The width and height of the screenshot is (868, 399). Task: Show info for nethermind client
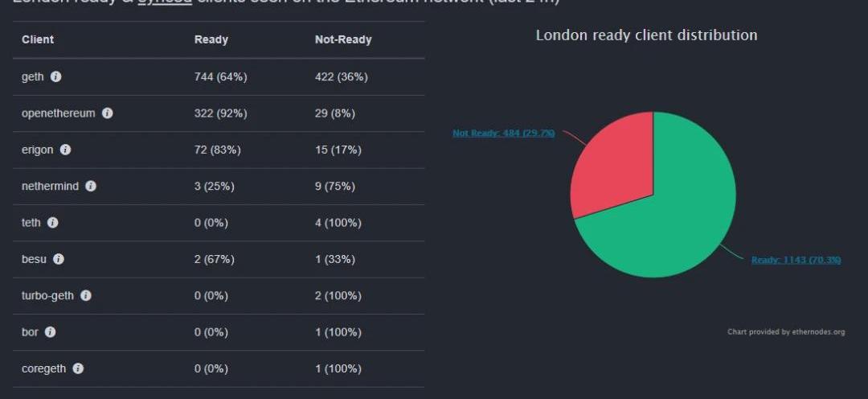pyautogui.click(x=91, y=186)
